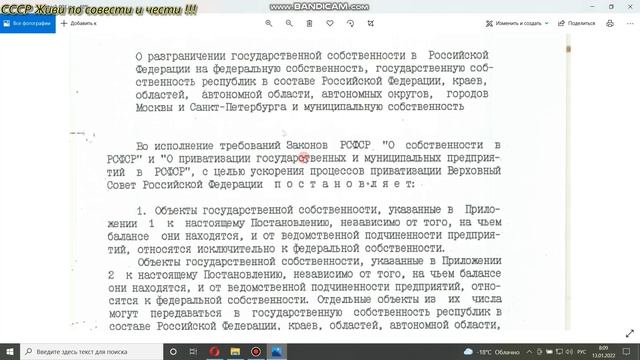This screenshot has width=640, height=360.
Task: Open the crop tool
Action: [371, 23]
